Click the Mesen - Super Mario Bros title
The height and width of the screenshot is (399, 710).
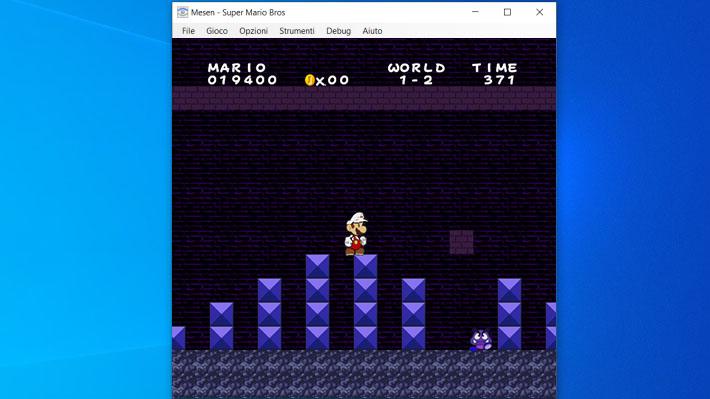(238, 13)
